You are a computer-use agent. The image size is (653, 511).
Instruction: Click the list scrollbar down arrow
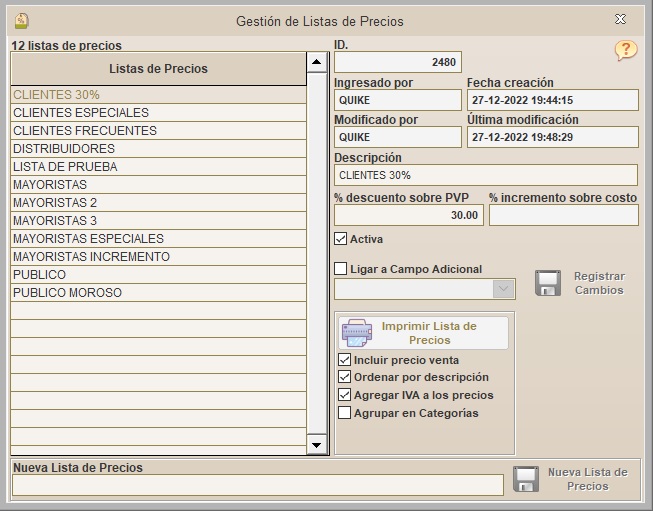coord(317,445)
